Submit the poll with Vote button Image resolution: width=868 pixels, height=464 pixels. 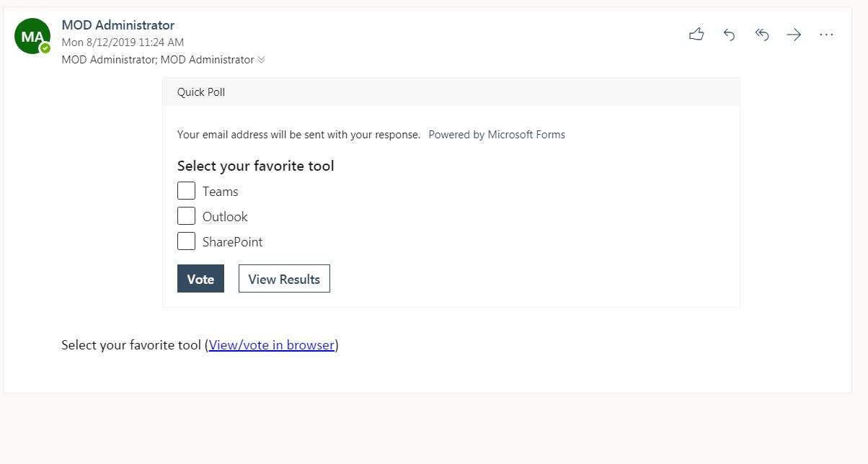tap(200, 279)
